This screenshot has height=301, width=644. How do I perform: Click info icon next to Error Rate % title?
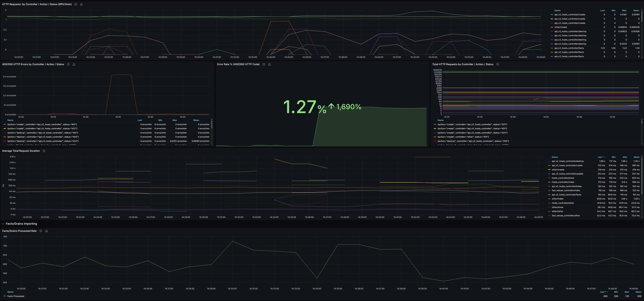pyautogui.click(x=264, y=64)
